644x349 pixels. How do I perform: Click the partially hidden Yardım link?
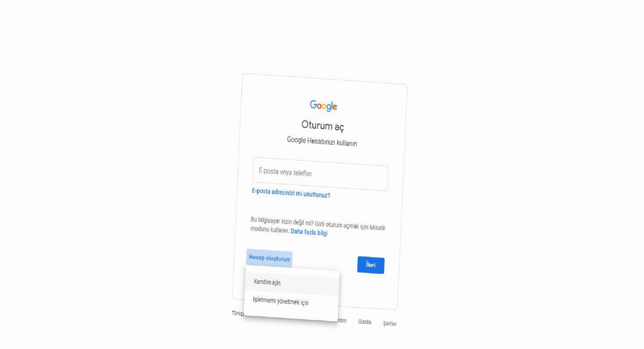click(x=342, y=320)
